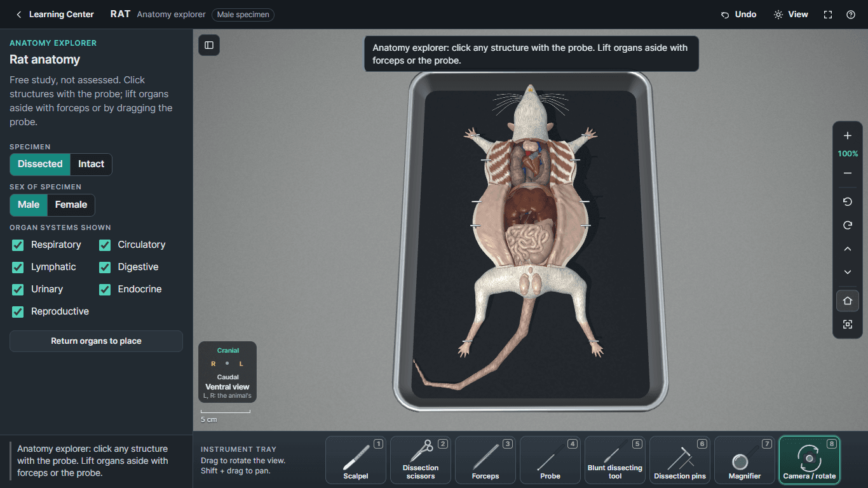Select the Probe instrument
868x488 pixels.
tap(550, 460)
